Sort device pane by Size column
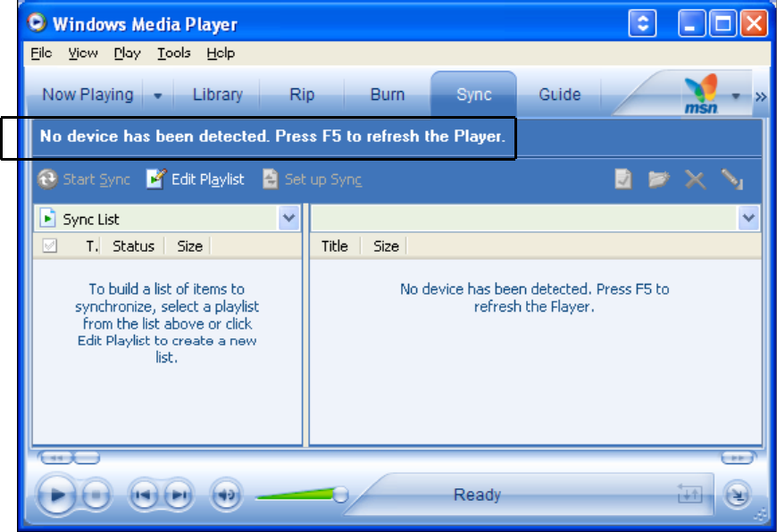This screenshot has width=777, height=532. tap(386, 245)
